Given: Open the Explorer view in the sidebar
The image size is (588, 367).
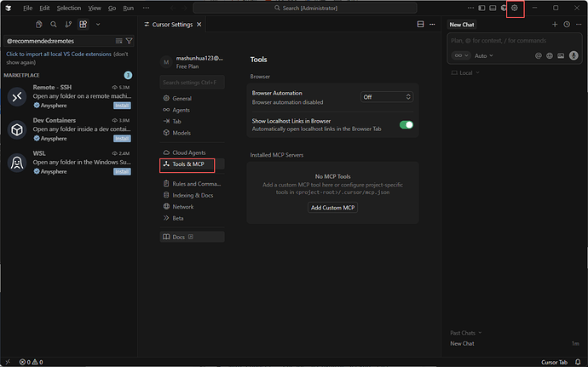Looking at the screenshot, I should tap(38, 25).
